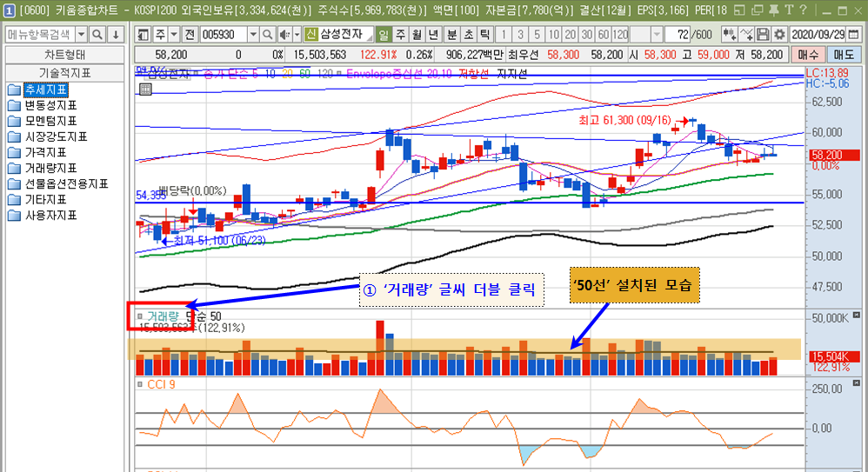Click the CCI 9 indicator label

coord(161,384)
